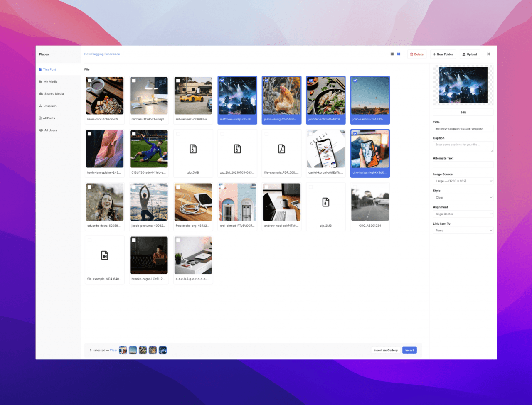Open My Media in Places sidebar
532x405 pixels.
(50, 82)
